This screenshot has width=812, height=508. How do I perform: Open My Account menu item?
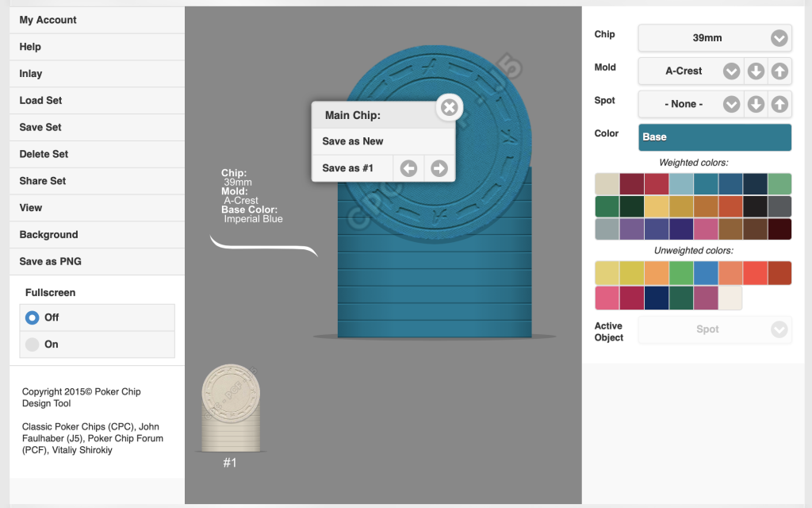[97, 20]
